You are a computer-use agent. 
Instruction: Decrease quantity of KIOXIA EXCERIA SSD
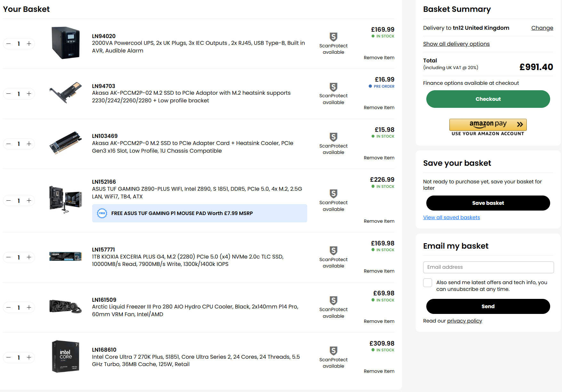point(9,257)
